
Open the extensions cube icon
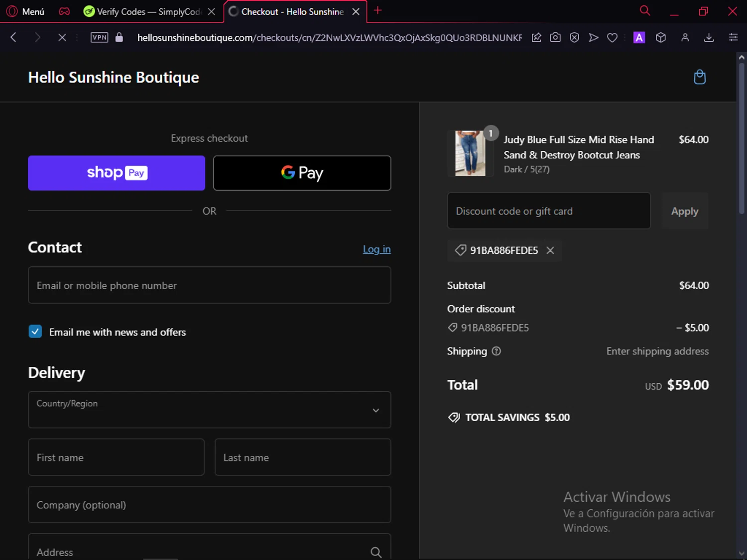point(661,37)
